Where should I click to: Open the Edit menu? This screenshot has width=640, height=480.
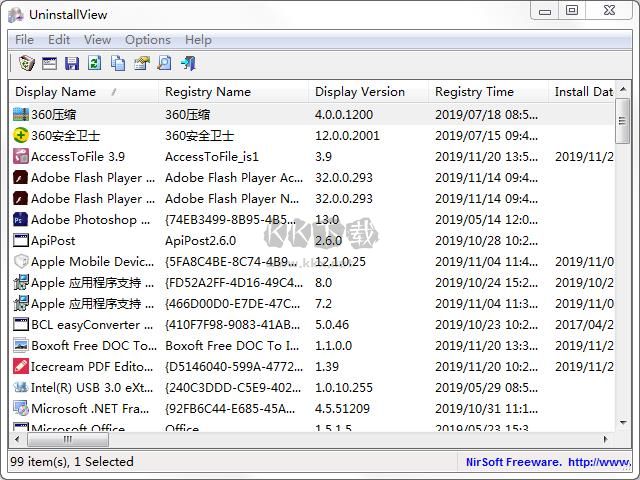[59, 40]
